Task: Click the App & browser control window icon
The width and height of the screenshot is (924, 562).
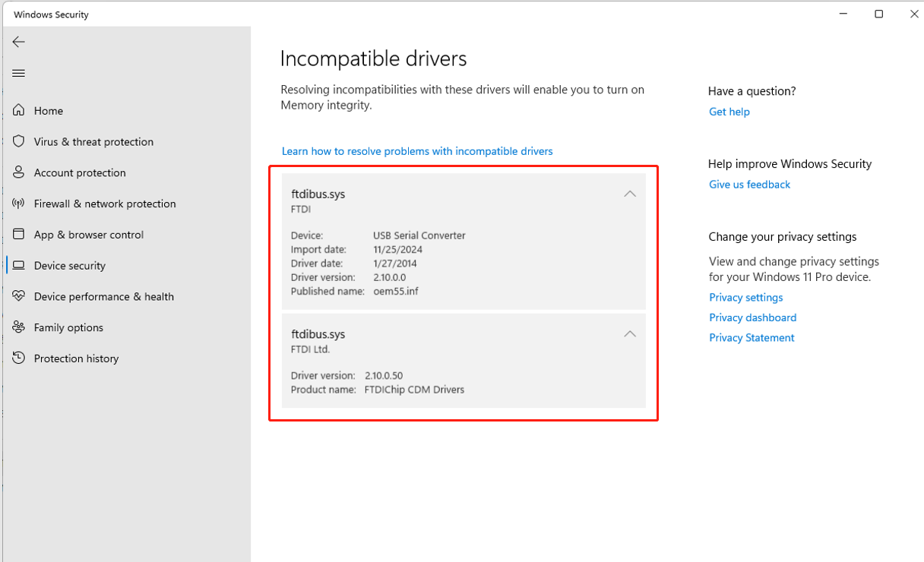Action: (19, 235)
